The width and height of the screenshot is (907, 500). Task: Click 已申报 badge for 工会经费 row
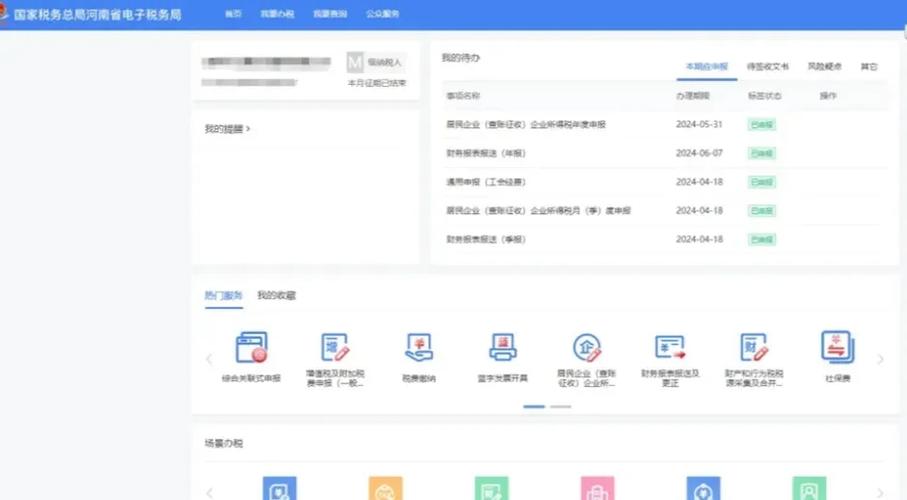tap(761, 182)
